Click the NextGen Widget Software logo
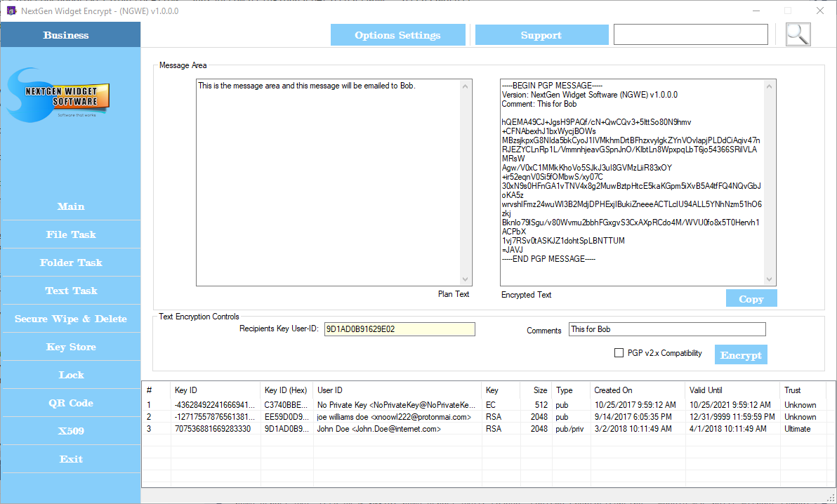 point(59,95)
